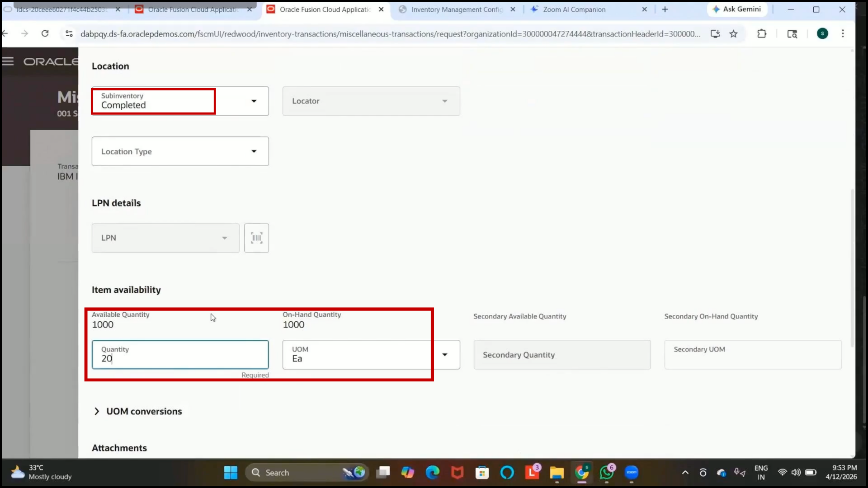Open volume control in system tray
868x488 pixels.
796,473
